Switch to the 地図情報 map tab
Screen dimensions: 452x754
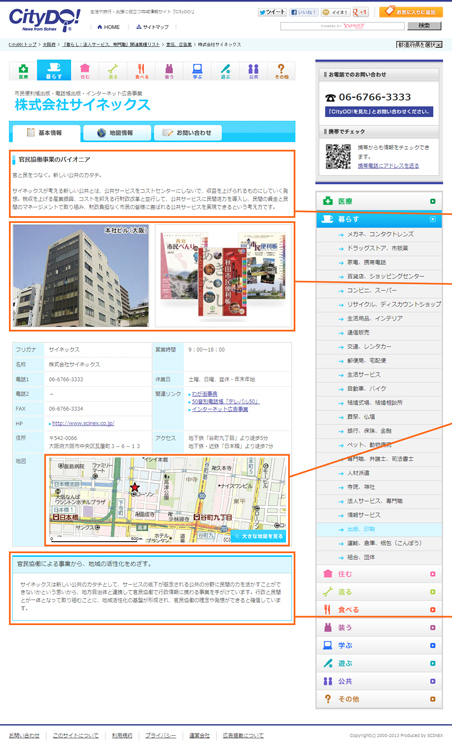click(117, 133)
